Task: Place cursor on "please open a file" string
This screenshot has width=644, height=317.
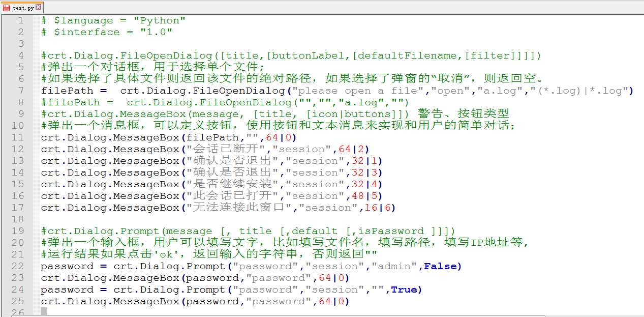Action: pos(346,91)
